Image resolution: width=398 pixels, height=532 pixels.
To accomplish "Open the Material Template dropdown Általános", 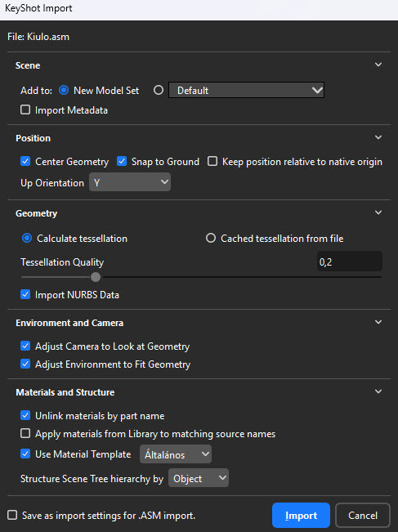I will [176, 454].
